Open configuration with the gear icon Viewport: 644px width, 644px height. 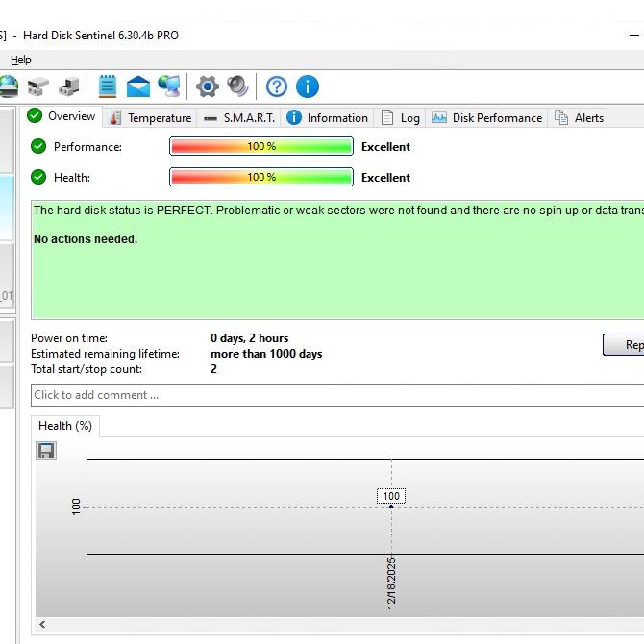click(x=207, y=87)
